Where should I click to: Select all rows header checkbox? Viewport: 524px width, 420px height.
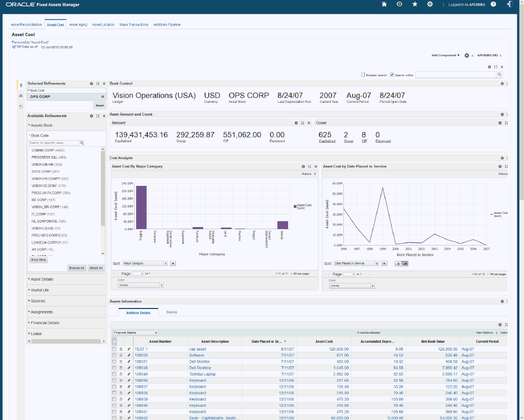(x=114, y=342)
